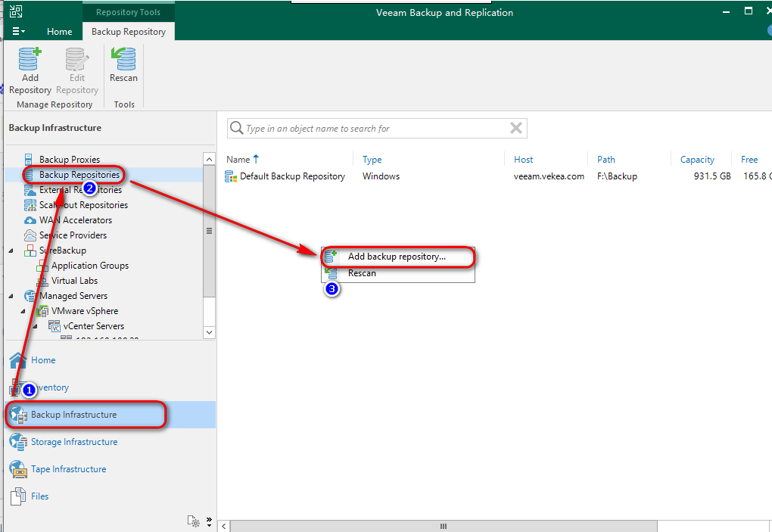This screenshot has width=772, height=532.
Task: Click the SureBackup icon
Action: click(x=30, y=250)
